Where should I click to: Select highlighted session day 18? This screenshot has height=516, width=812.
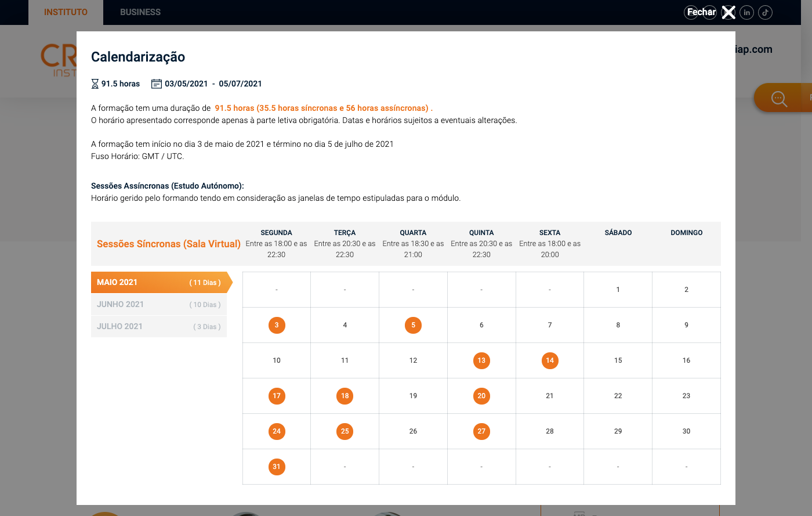point(345,396)
